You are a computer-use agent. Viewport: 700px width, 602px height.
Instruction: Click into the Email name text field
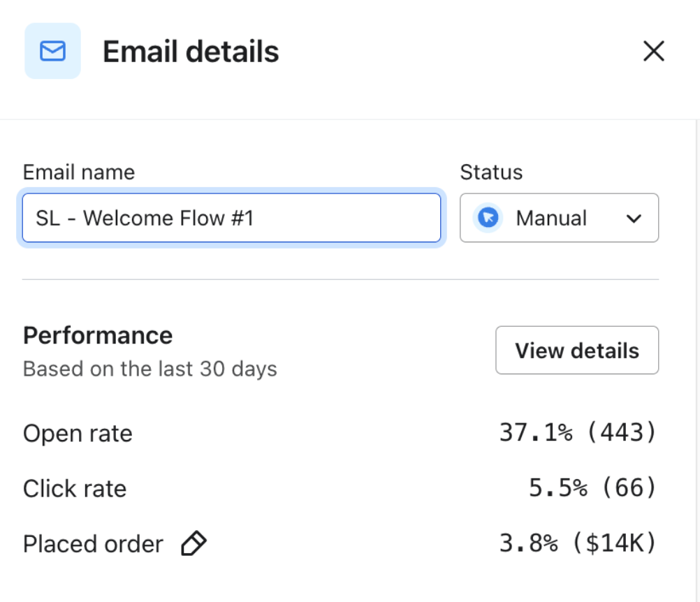click(231, 219)
